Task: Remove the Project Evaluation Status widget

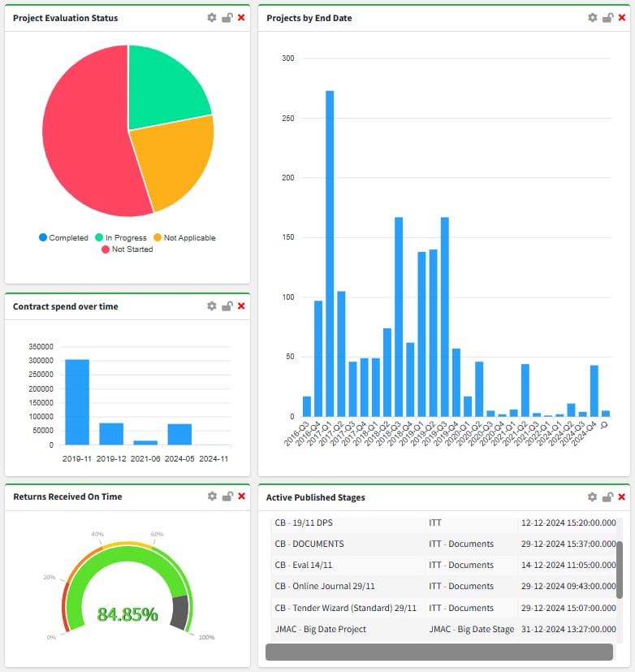Action: (x=241, y=18)
